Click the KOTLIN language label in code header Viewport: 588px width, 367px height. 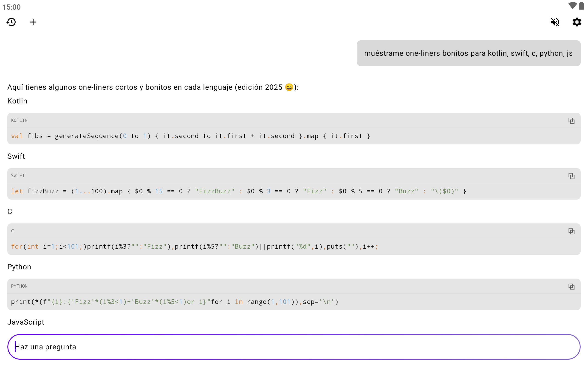[19, 120]
